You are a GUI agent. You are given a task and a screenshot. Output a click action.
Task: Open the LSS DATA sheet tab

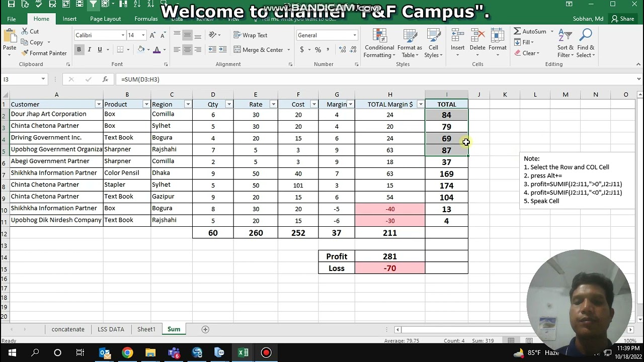pos(111,329)
